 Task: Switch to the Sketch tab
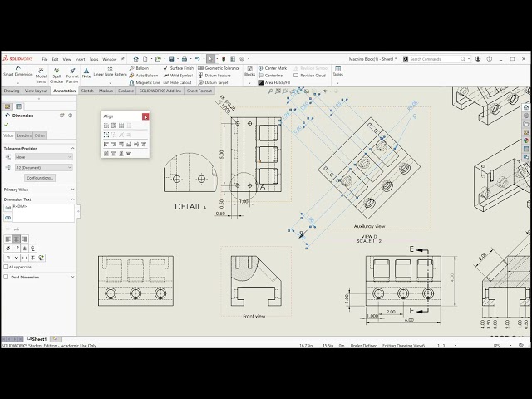coord(87,91)
